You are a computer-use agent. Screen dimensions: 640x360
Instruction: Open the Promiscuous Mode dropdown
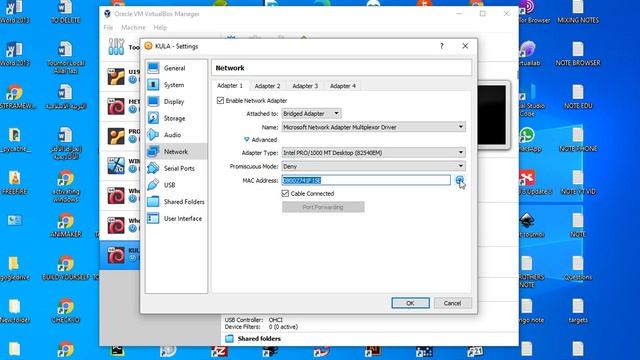tap(373, 166)
